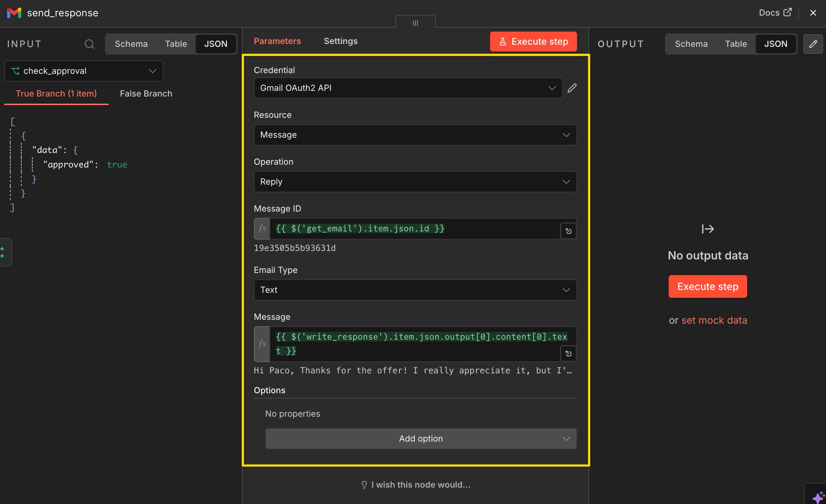This screenshot has width=826, height=504.
Task: Click the "approved": true JSON line
Action: (x=85, y=165)
